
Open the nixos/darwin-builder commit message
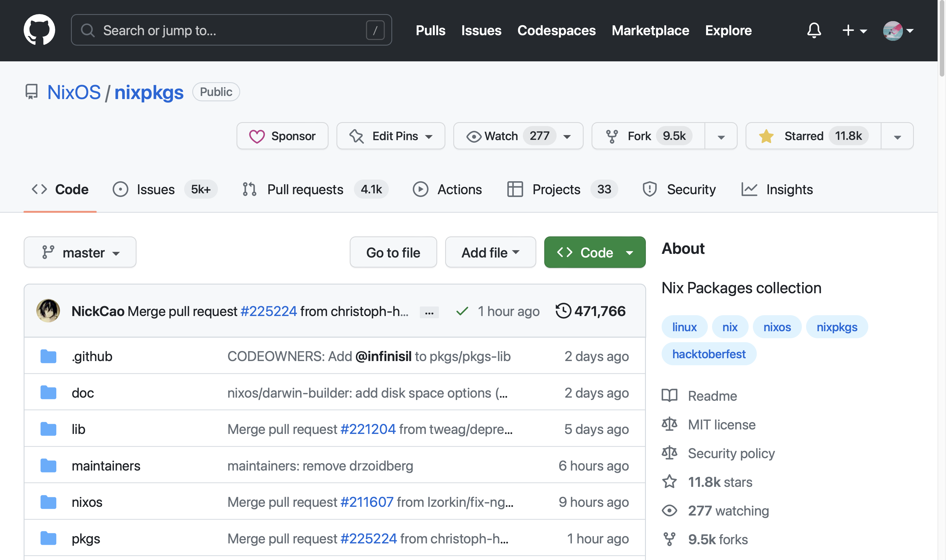pos(367,393)
